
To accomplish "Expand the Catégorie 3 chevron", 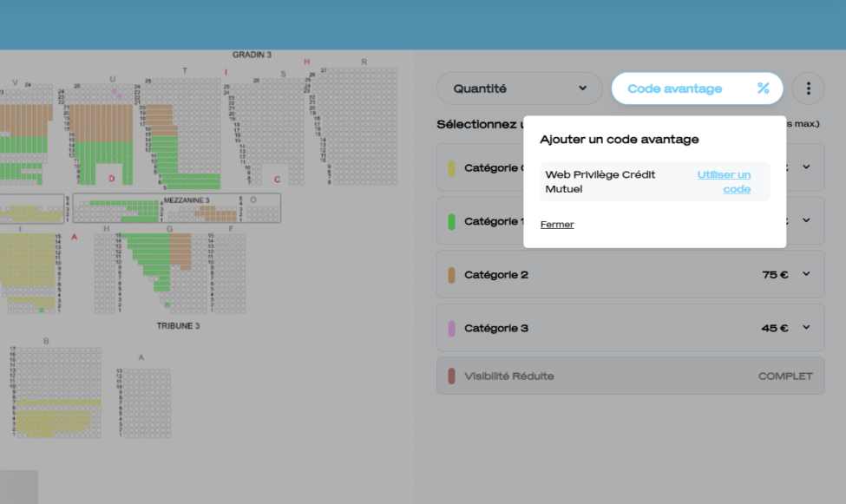I will pos(806,328).
